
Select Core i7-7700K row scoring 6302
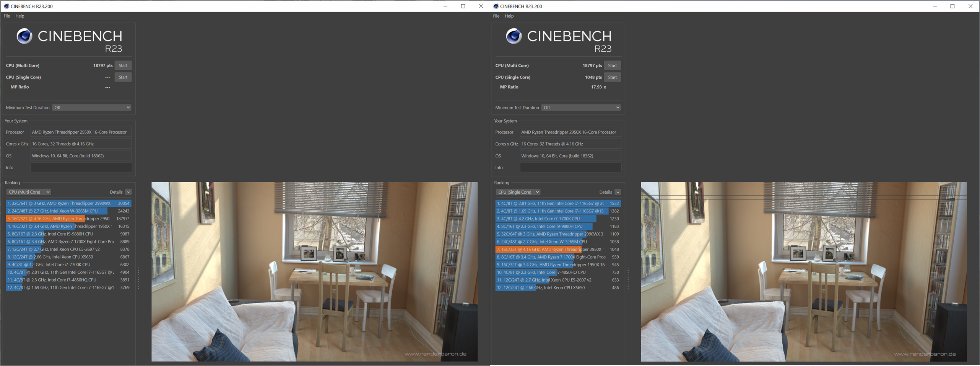pos(68,265)
